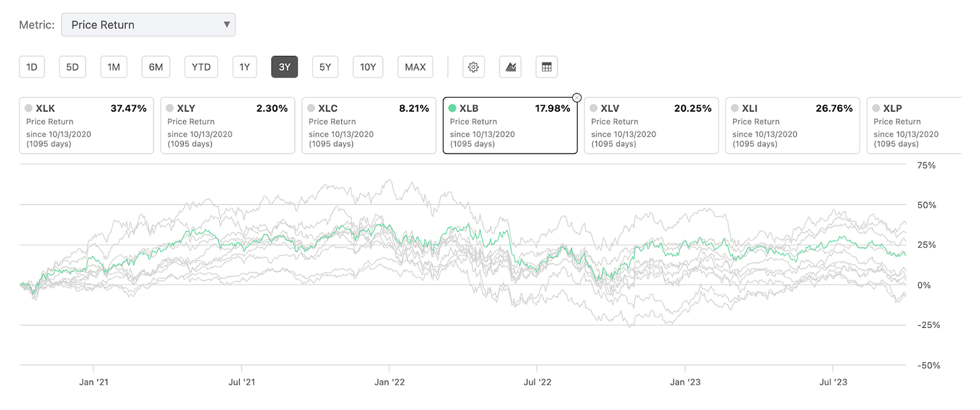
Task: Select the 5D time range
Action: (x=73, y=67)
